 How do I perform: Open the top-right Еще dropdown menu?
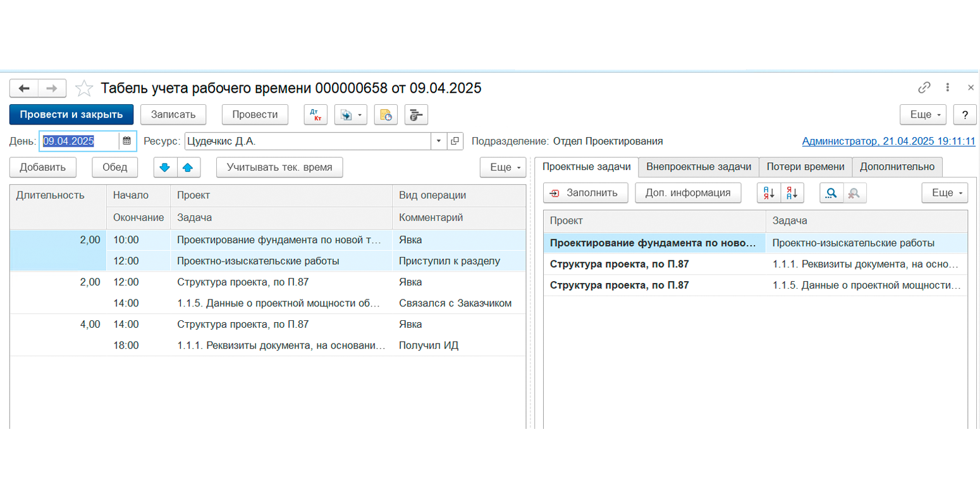[x=923, y=114]
